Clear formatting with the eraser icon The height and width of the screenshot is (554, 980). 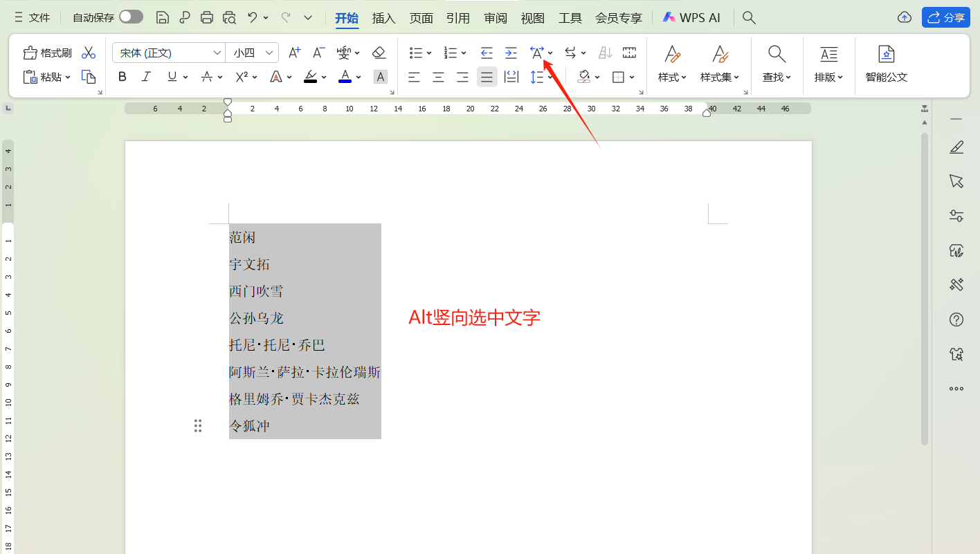(x=379, y=53)
